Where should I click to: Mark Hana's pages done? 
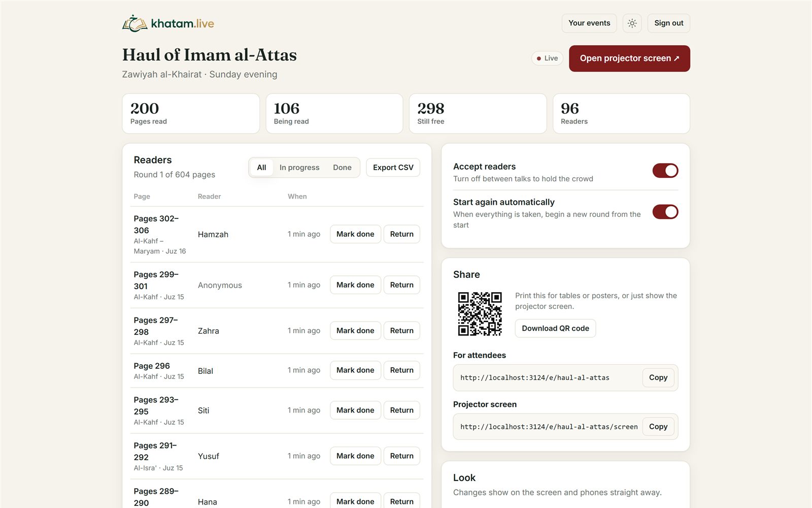355,501
